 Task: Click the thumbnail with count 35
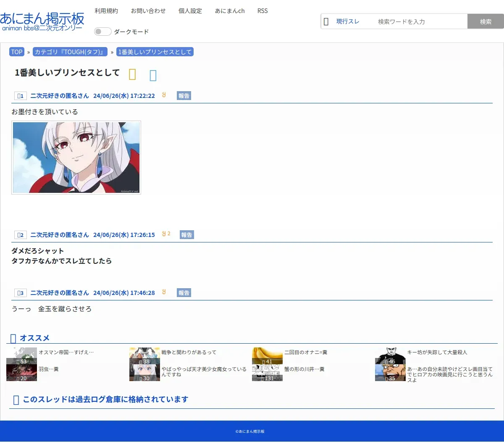tap(390, 373)
